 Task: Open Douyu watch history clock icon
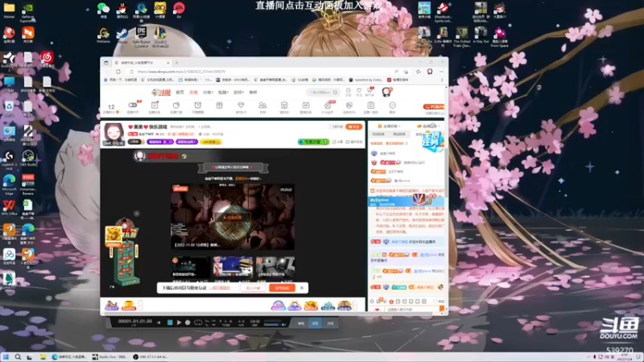point(349,92)
